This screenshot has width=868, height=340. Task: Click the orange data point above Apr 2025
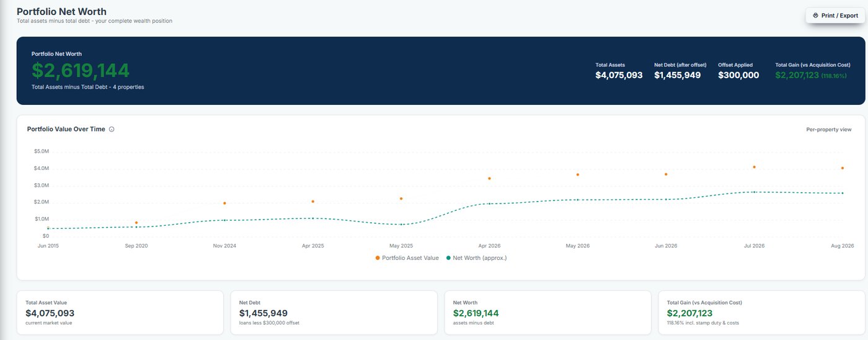[313, 202]
